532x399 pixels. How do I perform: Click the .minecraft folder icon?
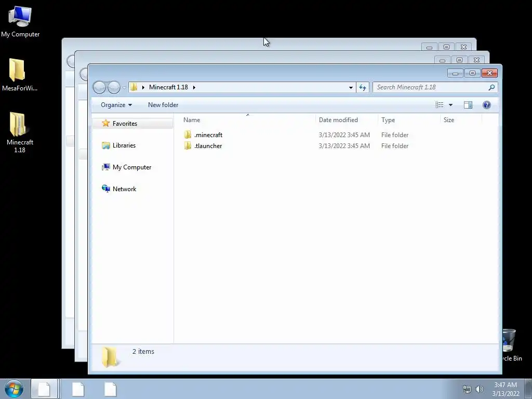tap(188, 135)
